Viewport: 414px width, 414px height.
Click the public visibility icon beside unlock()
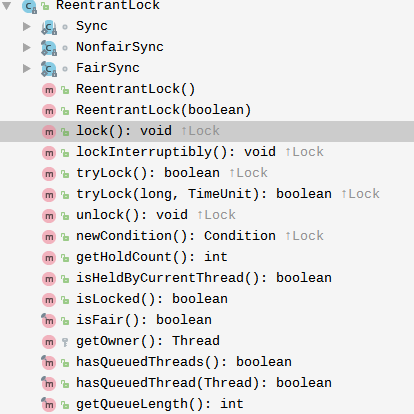click(x=65, y=216)
